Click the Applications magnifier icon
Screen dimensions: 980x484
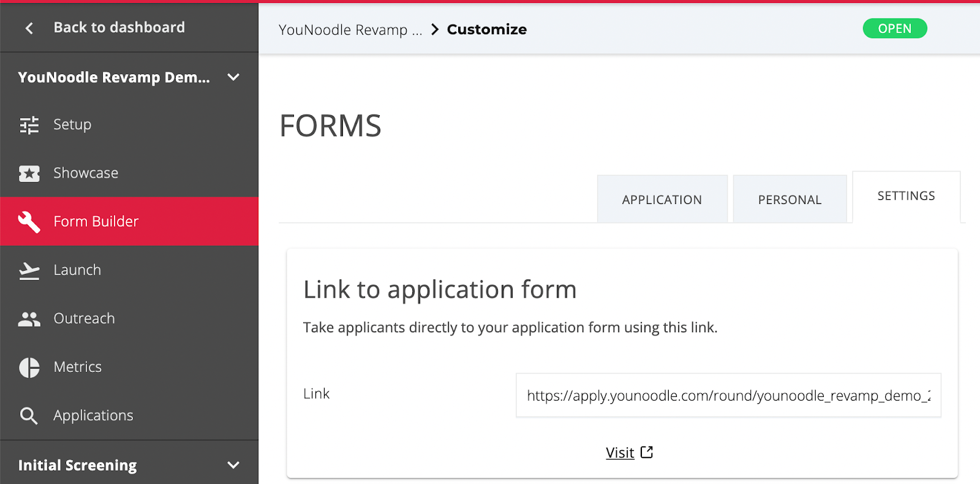29,415
